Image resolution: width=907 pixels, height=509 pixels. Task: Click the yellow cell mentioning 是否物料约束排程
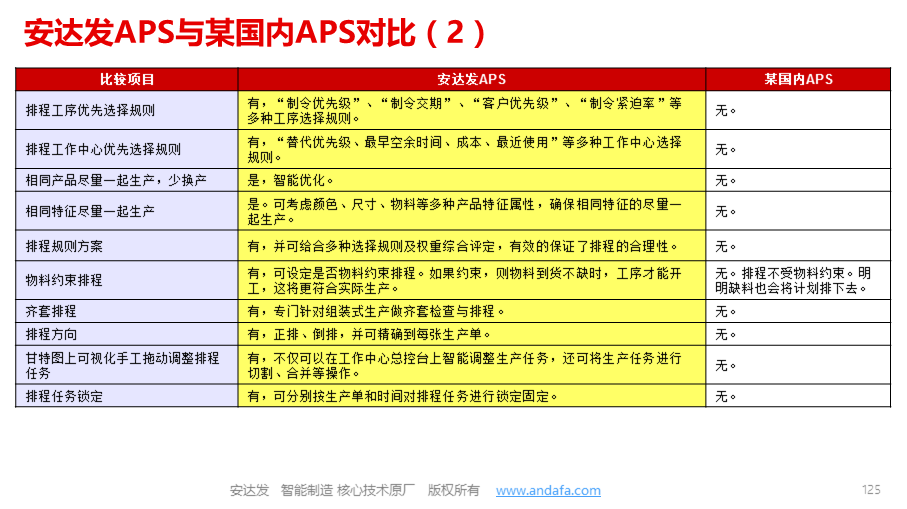click(x=471, y=280)
